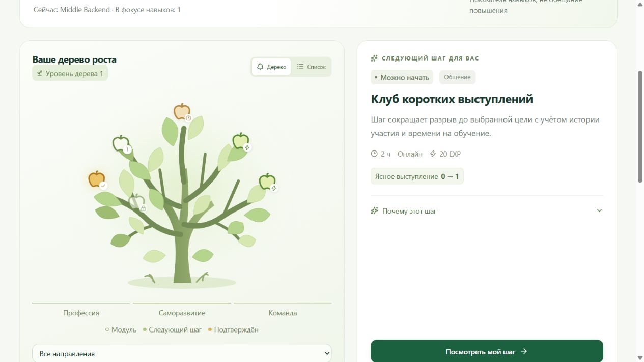The height and width of the screenshot is (362, 644).
Task: Switch to Дерево view
Action: pyautogui.click(x=271, y=67)
